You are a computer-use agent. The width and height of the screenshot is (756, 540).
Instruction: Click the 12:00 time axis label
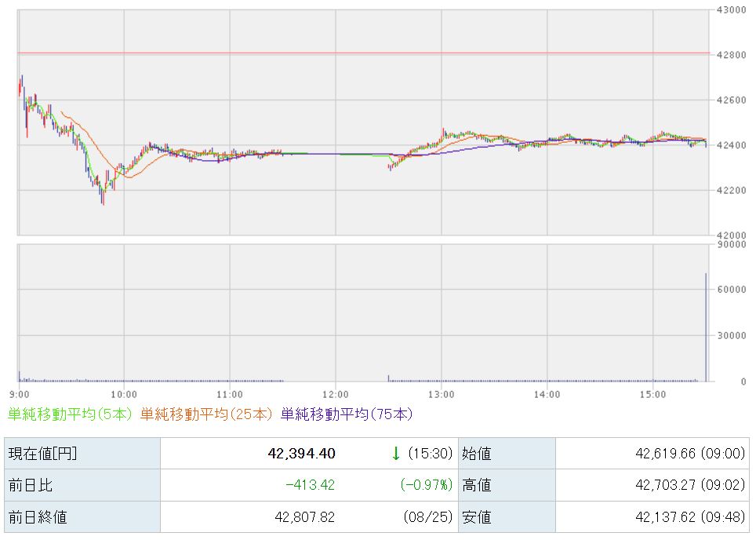click(x=336, y=394)
